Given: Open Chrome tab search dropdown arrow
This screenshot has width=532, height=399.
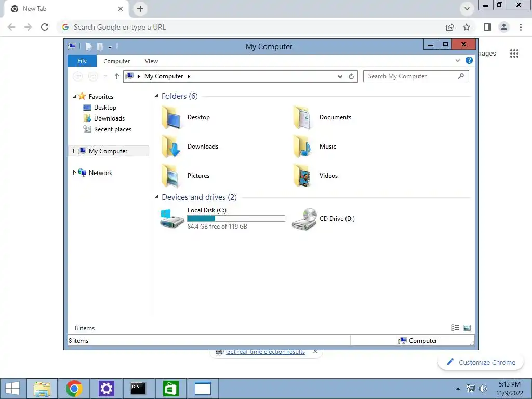Looking at the screenshot, I should 467,9.
